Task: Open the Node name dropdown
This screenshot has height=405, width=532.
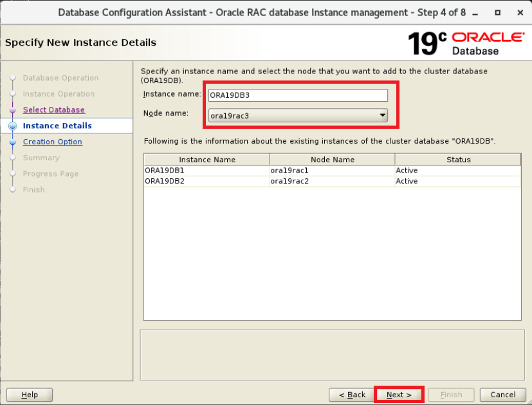Action: 298,115
